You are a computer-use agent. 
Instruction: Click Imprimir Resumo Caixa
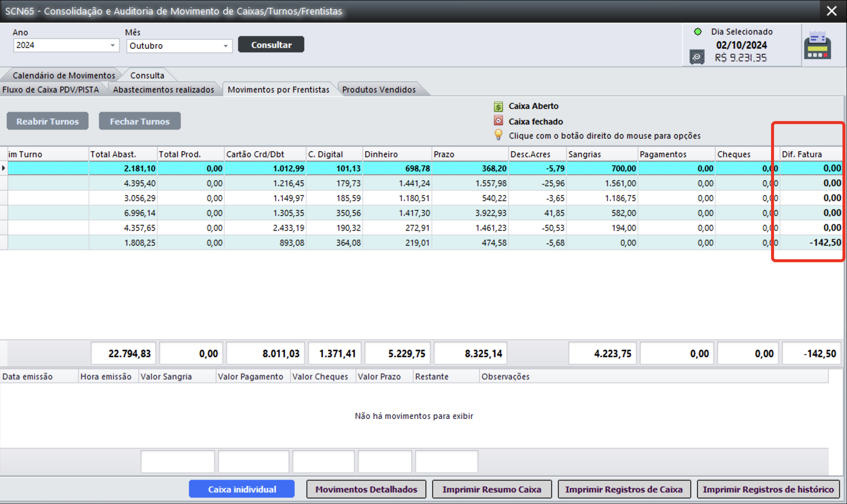click(x=492, y=489)
